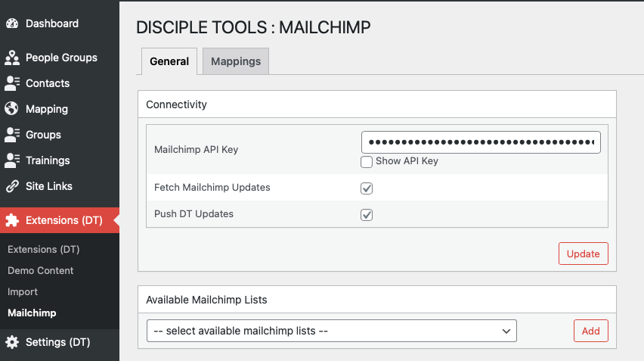Open Groups menu item
Image resolution: width=644 pixels, height=361 pixels.
[60, 135]
